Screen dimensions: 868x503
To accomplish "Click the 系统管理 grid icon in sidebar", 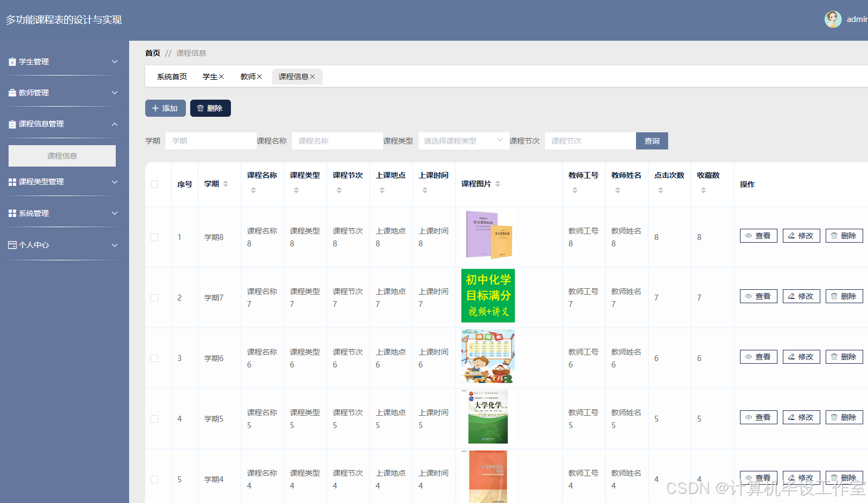I will tap(12, 213).
